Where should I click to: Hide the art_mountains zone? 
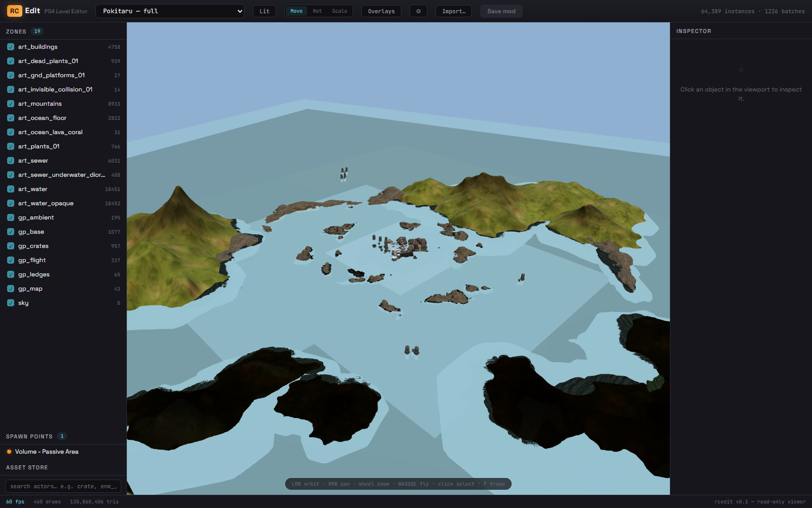(11, 104)
